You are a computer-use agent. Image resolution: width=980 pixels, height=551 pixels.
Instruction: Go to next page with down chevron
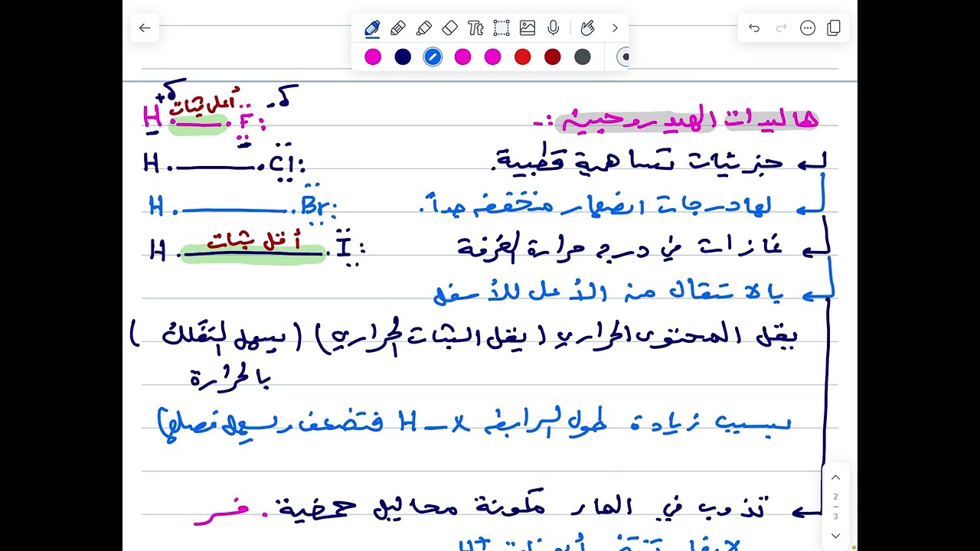(835, 536)
